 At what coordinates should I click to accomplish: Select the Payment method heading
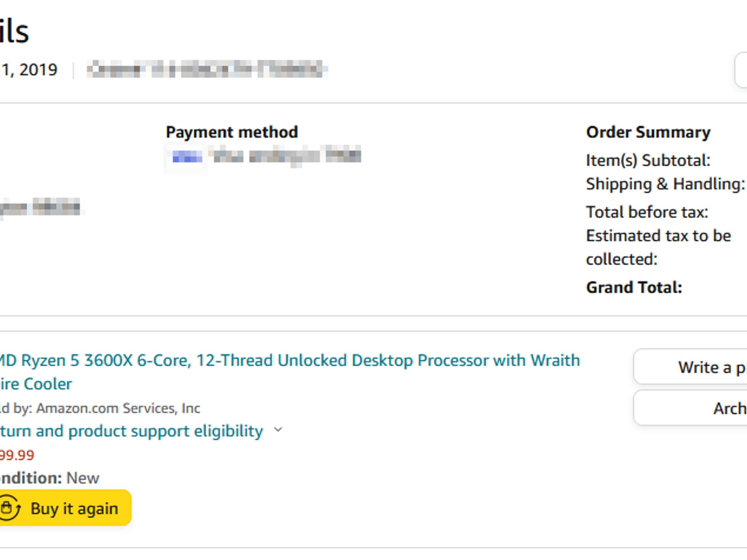[x=232, y=132]
